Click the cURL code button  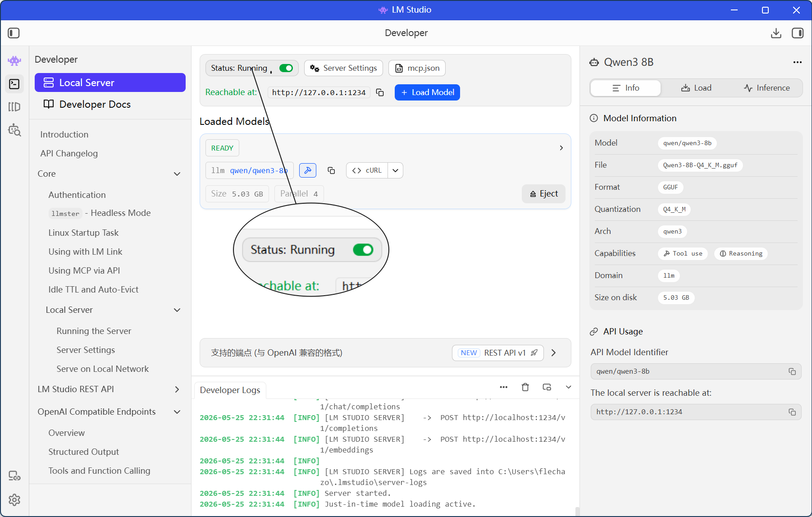tap(367, 170)
